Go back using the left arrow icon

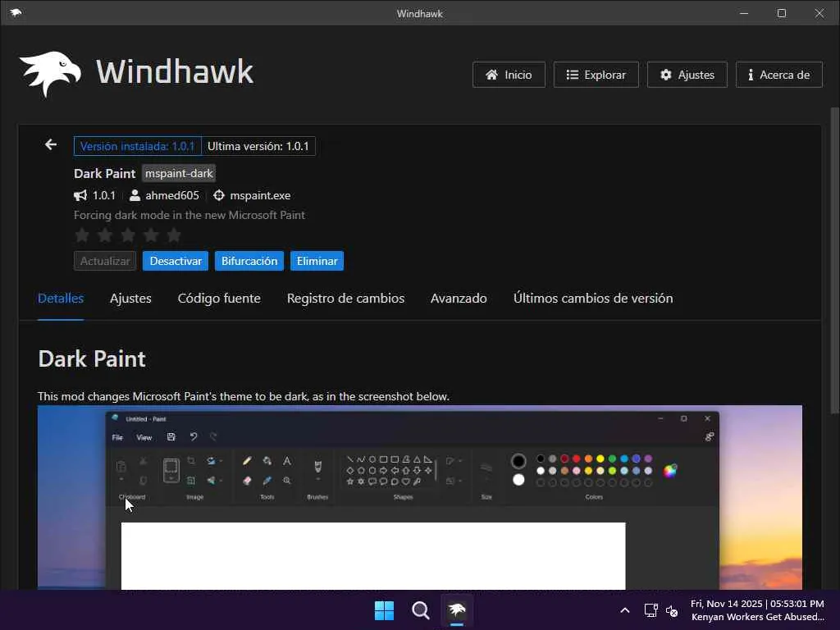(51, 144)
